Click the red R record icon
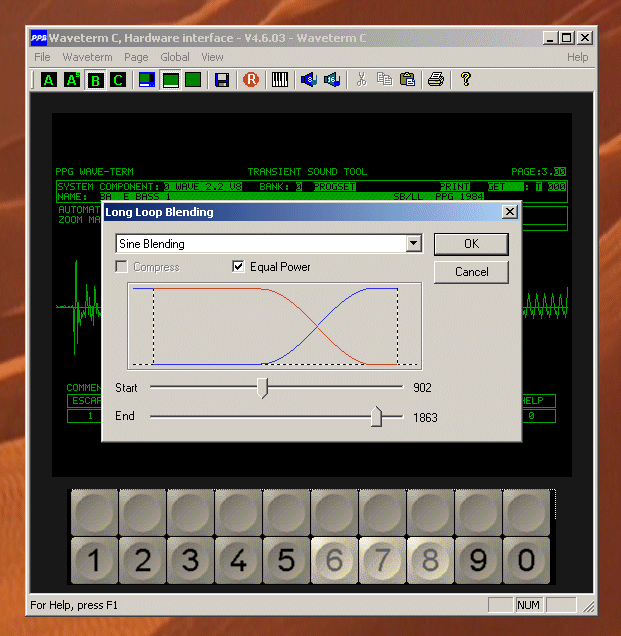The image size is (621, 636). pyautogui.click(x=251, y=80)
